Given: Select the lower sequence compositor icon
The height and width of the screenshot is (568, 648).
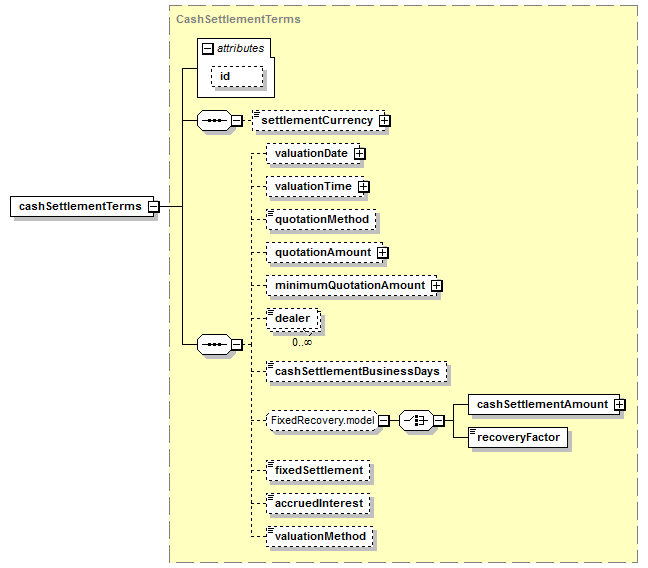Looking at the screenshot, I should [214, 344].
